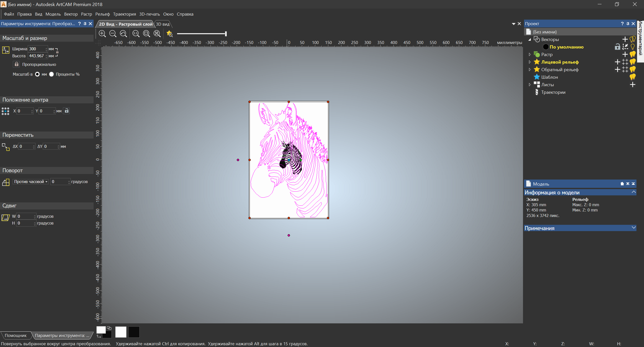This screenshot has height=347, width=644.
Task: Click the black color swatch
Action: click(x=134, y=332)
